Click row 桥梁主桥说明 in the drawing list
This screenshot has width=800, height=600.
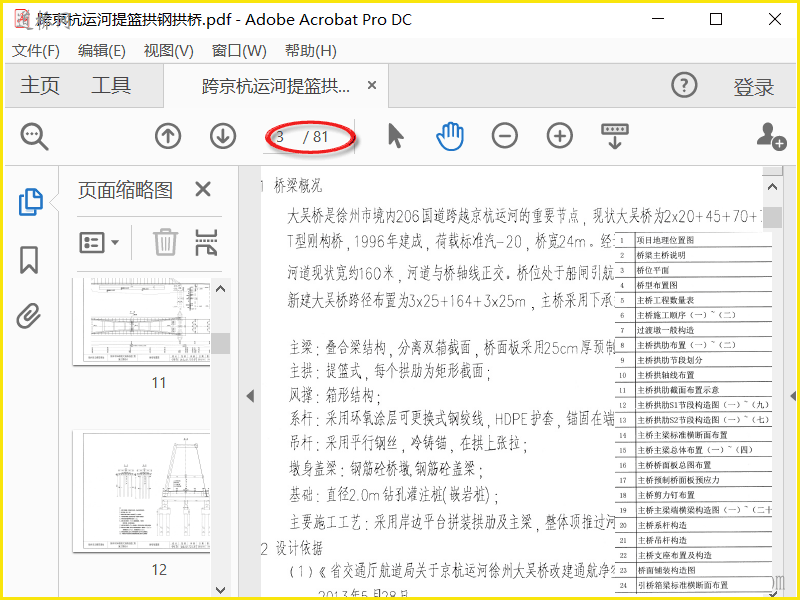click(694, 255)
